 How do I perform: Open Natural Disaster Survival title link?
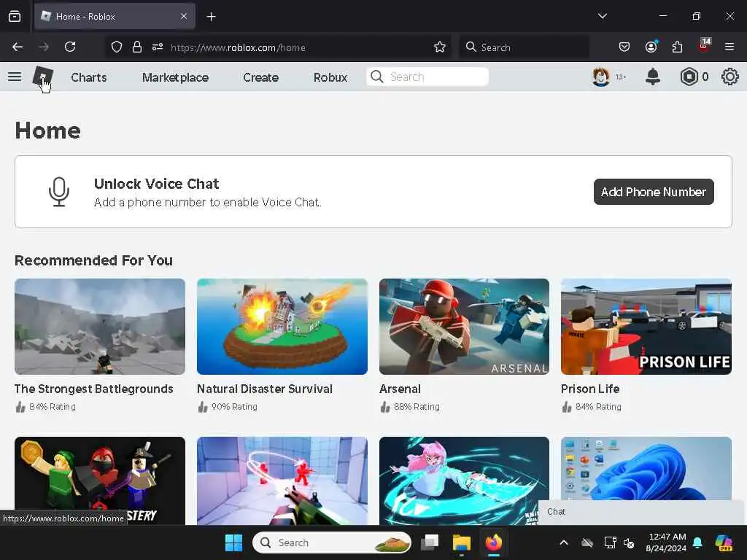click(x=265, y=389)
